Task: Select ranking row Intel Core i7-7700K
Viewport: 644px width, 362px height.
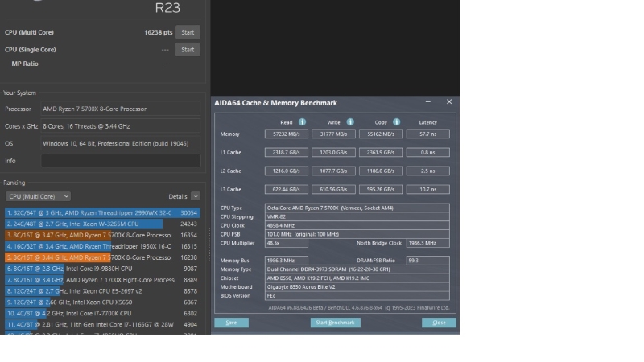Action: click(102, 313)
